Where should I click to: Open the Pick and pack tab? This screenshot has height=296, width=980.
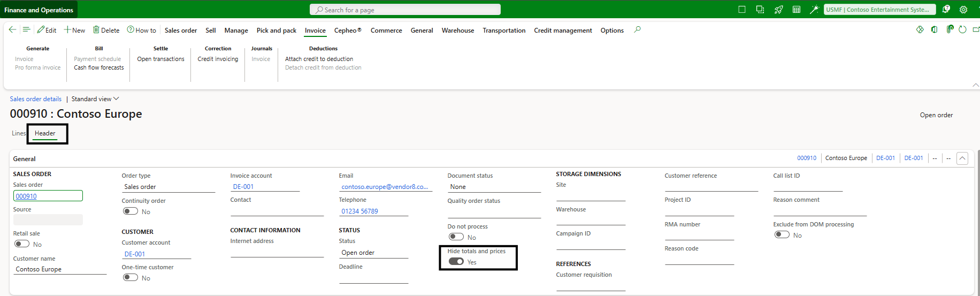(277, 31)
